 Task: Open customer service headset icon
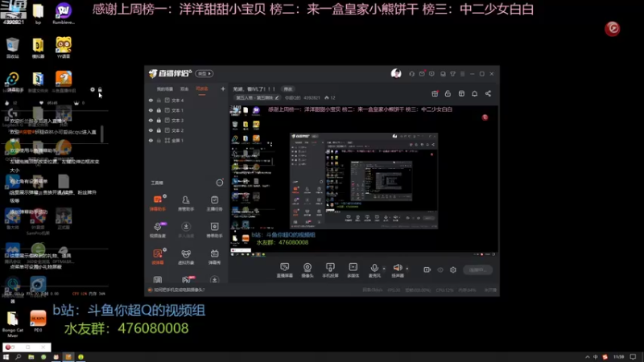coord(411,74)
